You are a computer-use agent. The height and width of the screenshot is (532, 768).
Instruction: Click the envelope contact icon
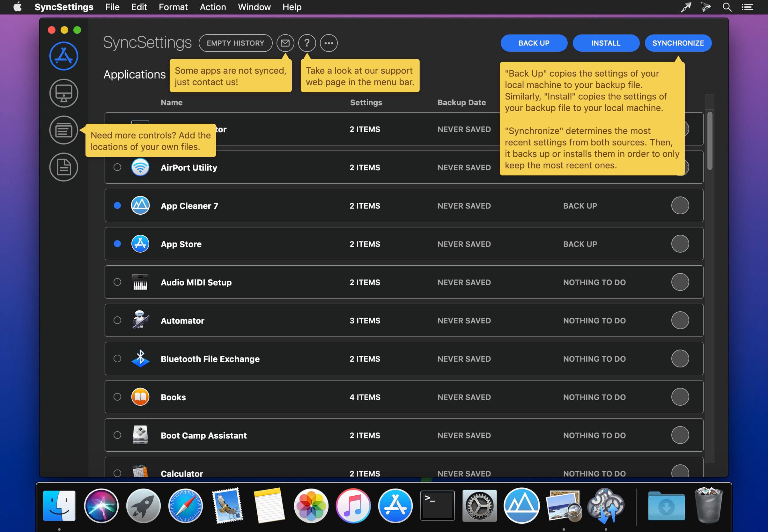point(285,43)
